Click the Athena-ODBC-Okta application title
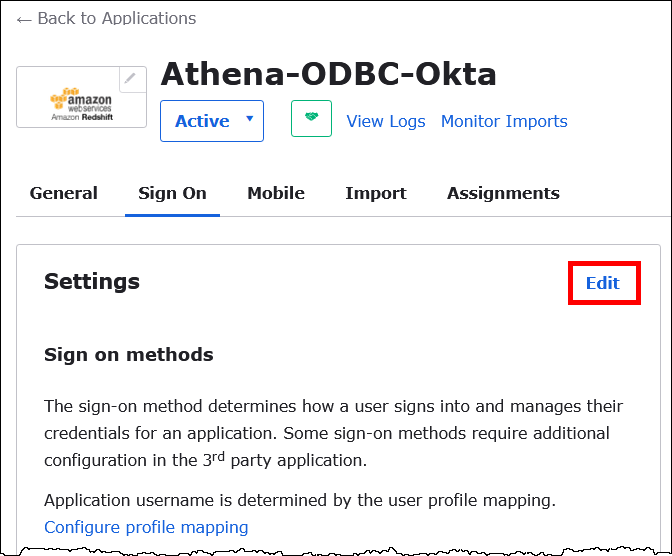The height and width of the screenshot is (556, 672). point(328,73)
